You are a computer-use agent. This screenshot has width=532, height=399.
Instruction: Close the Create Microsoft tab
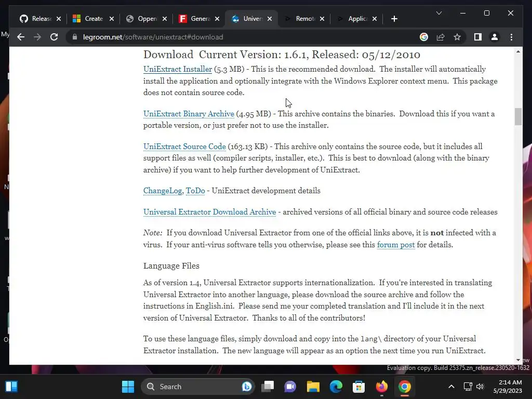112,19
